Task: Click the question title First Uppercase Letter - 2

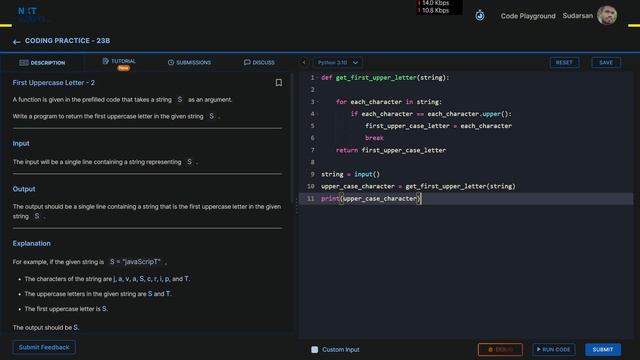Action: (x=53, y=83)
